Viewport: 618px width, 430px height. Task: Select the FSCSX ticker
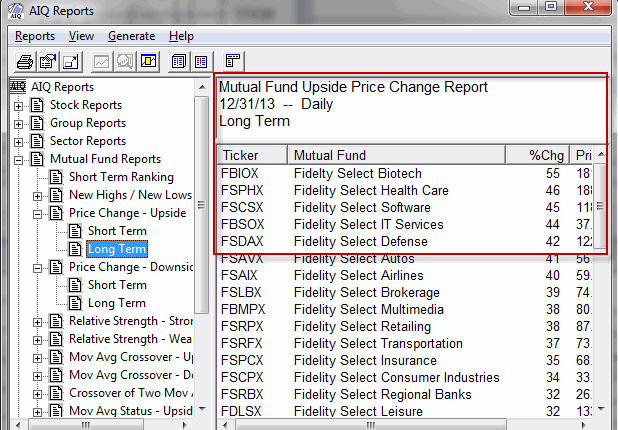242,207
